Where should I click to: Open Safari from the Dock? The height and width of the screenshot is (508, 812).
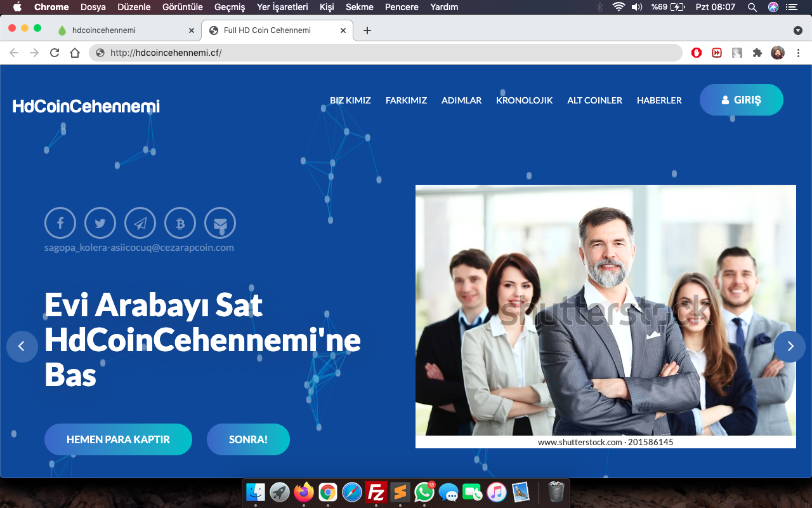(x=352, y=492)
